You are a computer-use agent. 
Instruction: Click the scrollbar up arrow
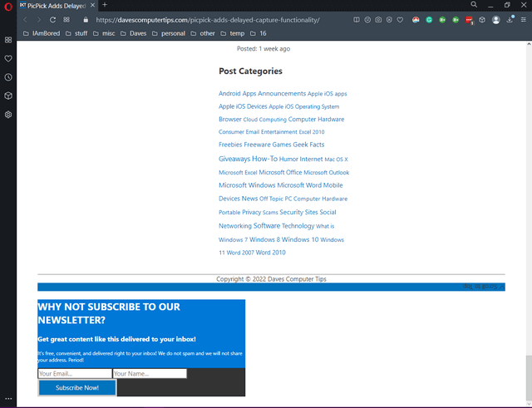[529, 44]
